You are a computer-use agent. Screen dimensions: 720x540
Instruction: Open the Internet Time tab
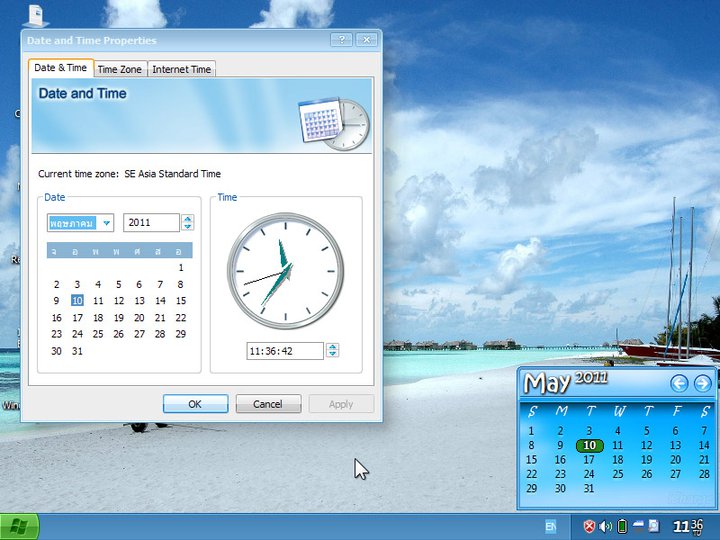[181, 69]
